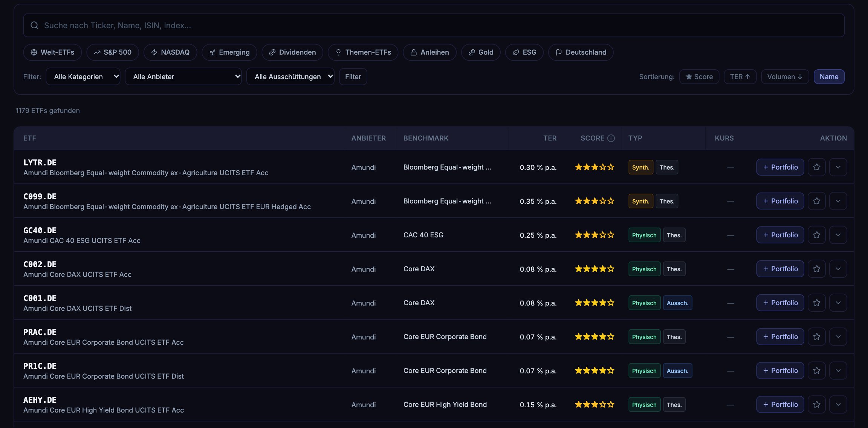Viewport: 868px width, 428px height.
Task: Add LYTR.DE to Portfolio
Action: point(780,167)
